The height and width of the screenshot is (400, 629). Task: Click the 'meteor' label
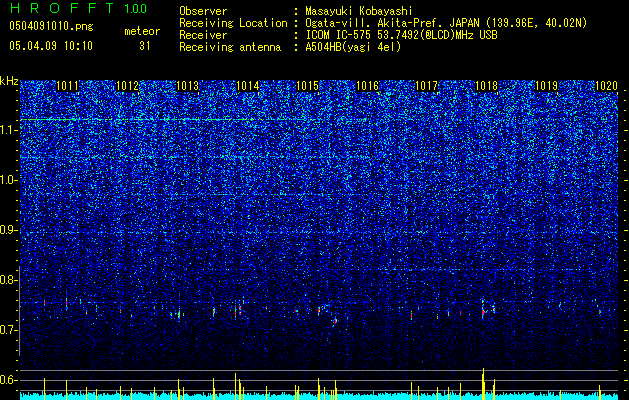(x=142, y=31)
